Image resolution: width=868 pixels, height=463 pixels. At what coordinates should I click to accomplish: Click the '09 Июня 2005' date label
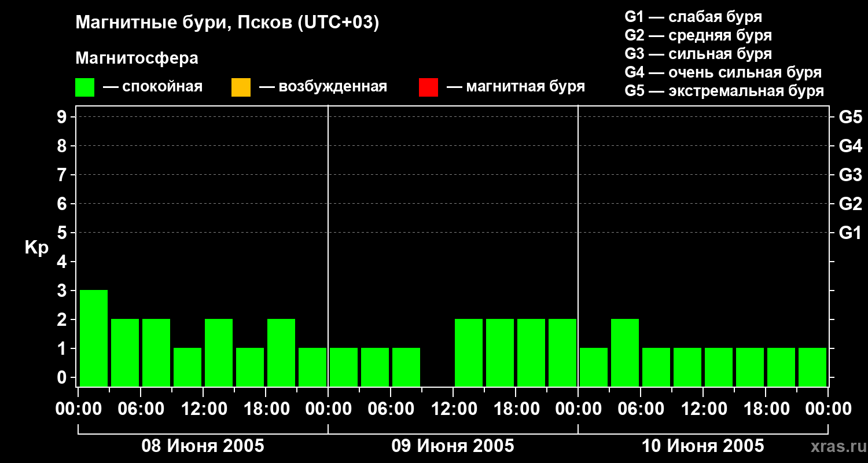pyautogui.click(x=453, y=446)
